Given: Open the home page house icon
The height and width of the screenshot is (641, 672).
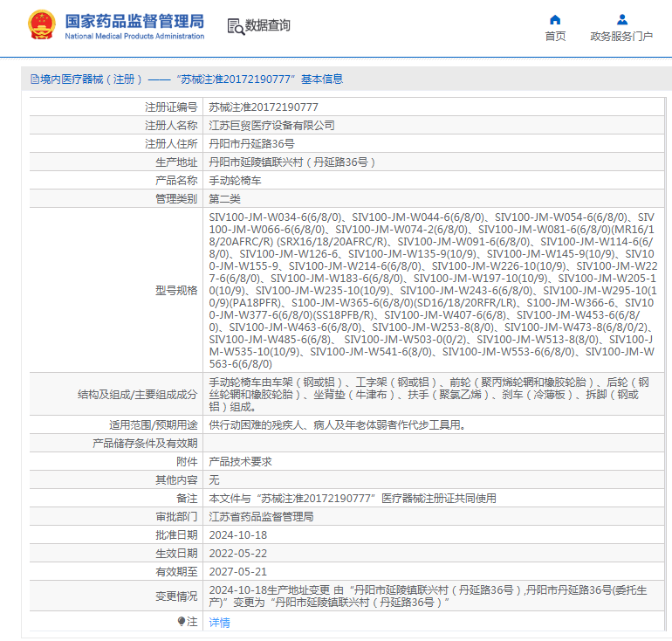Looking at the screenshot, I should [555, 20].
